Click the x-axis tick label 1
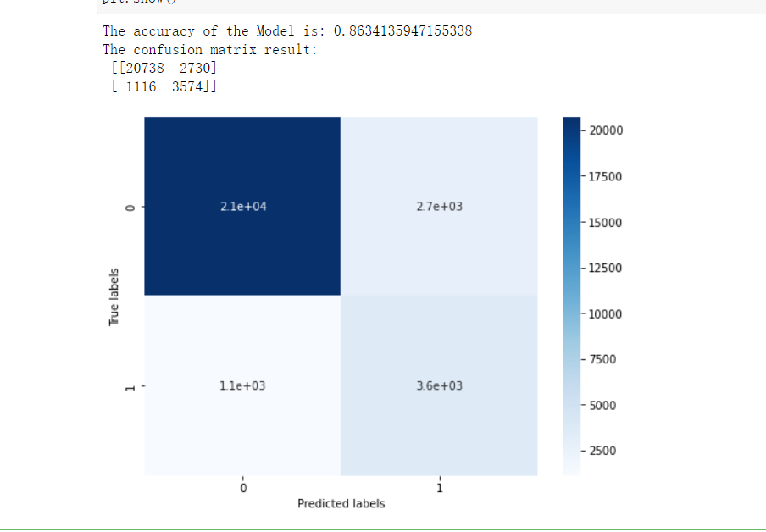Viewport: 766px width, 532px height. (x=439, y=488)
